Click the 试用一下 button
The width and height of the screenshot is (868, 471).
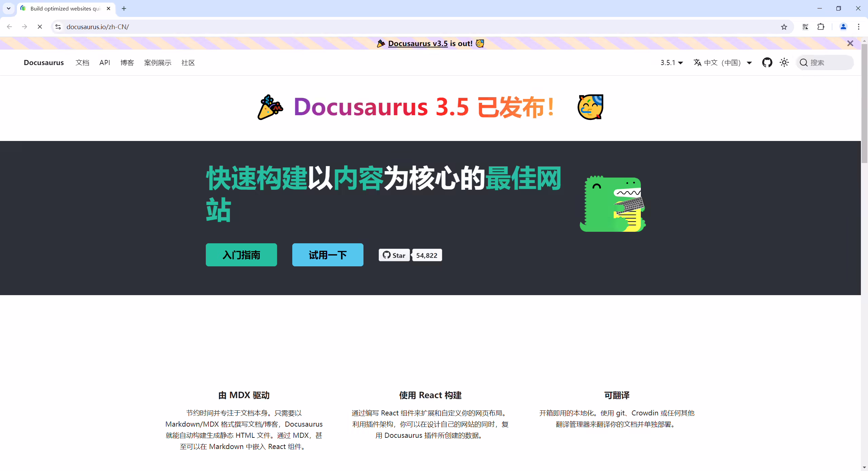[328, 255]
